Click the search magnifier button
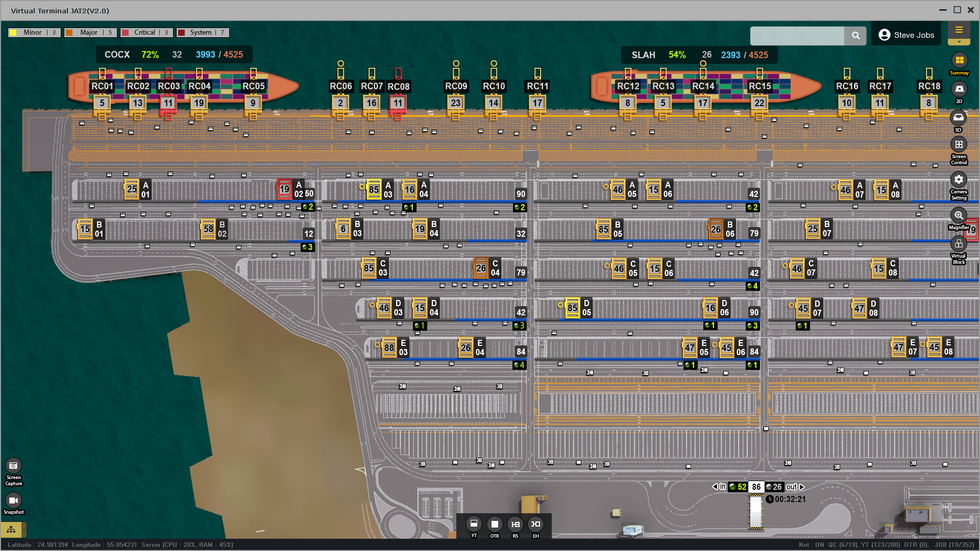The width and height of the screenshot is (980, 551). pos(855,36)
